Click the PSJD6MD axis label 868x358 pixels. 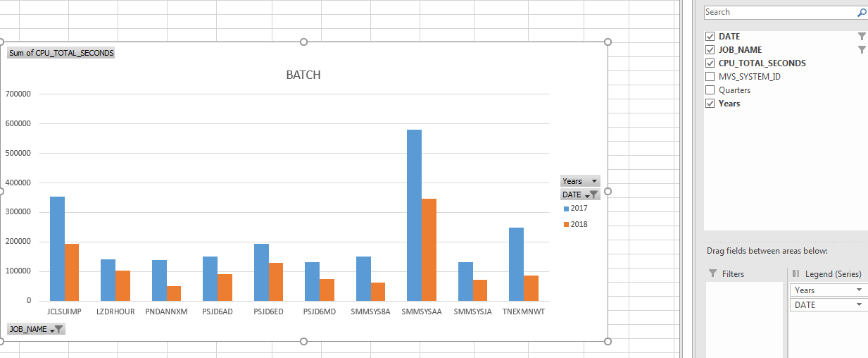tap(320, 311)
